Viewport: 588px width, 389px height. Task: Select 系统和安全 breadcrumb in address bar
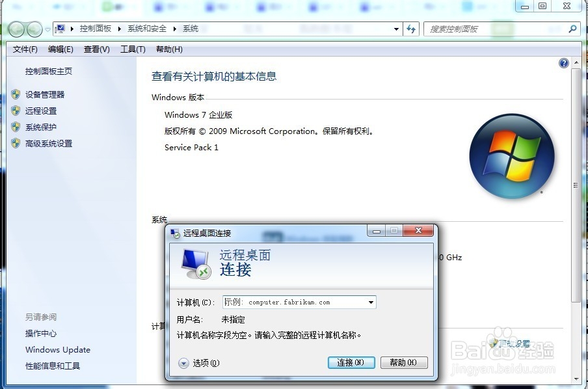(x=147, y=29)
